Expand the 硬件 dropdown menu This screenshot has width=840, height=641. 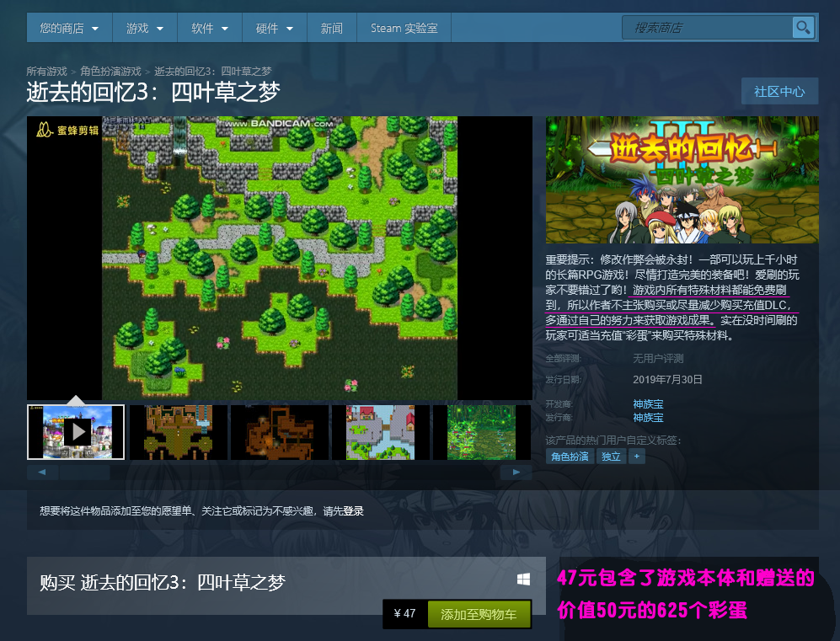[275, 28]
